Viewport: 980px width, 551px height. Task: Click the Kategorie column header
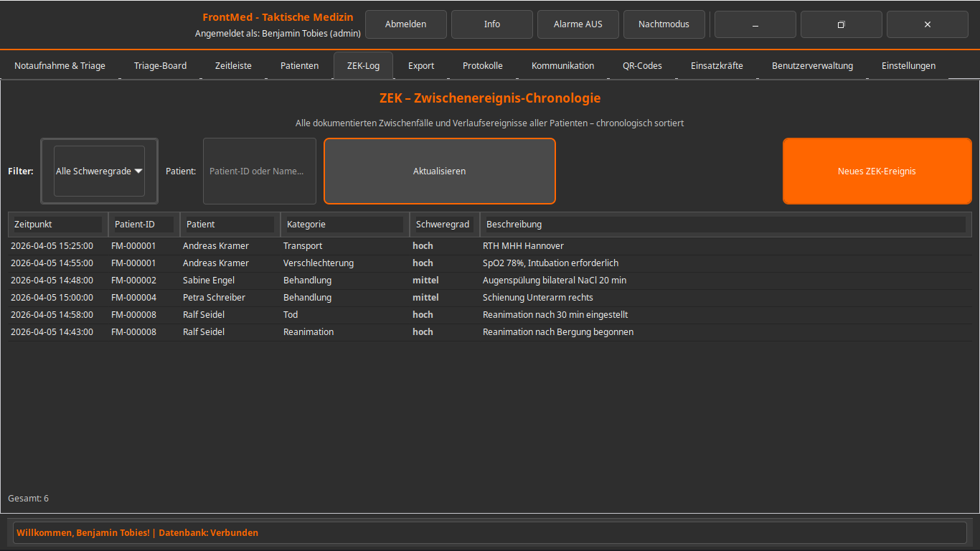pyautogui.click(x=344, y=225)
